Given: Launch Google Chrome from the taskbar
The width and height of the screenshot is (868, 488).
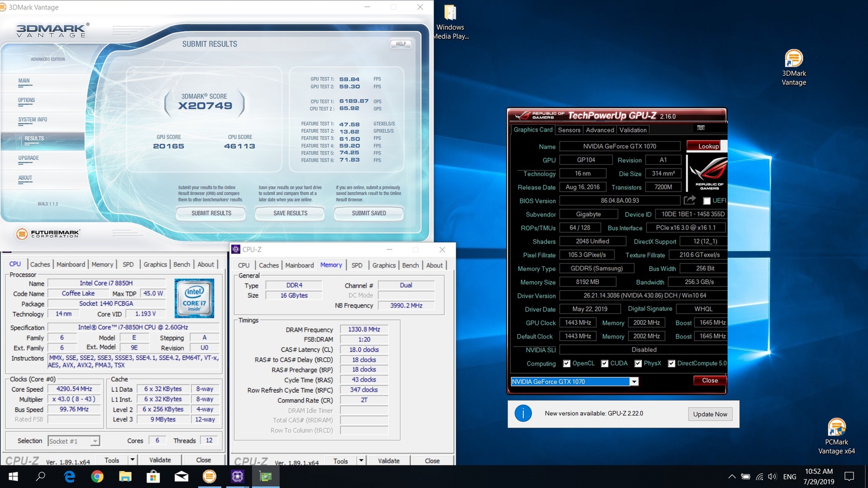Looking at the screenshot, I should 97,476.
